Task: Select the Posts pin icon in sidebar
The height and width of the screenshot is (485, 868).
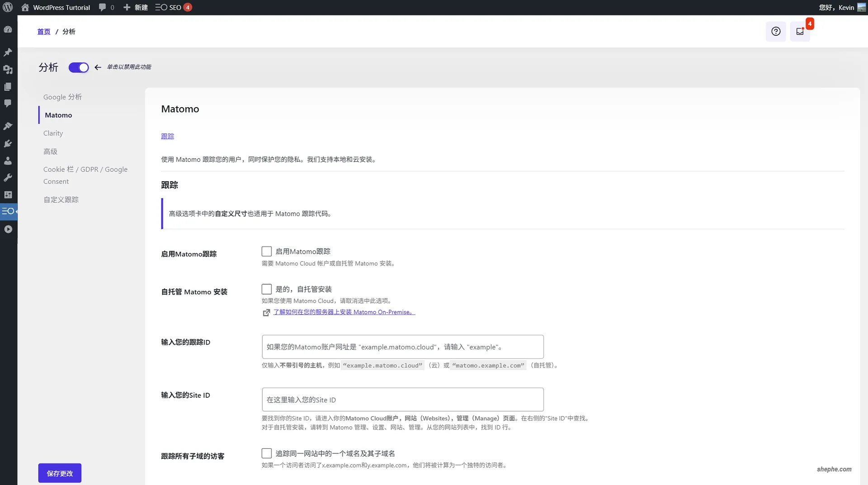Action: coord(8,52)
